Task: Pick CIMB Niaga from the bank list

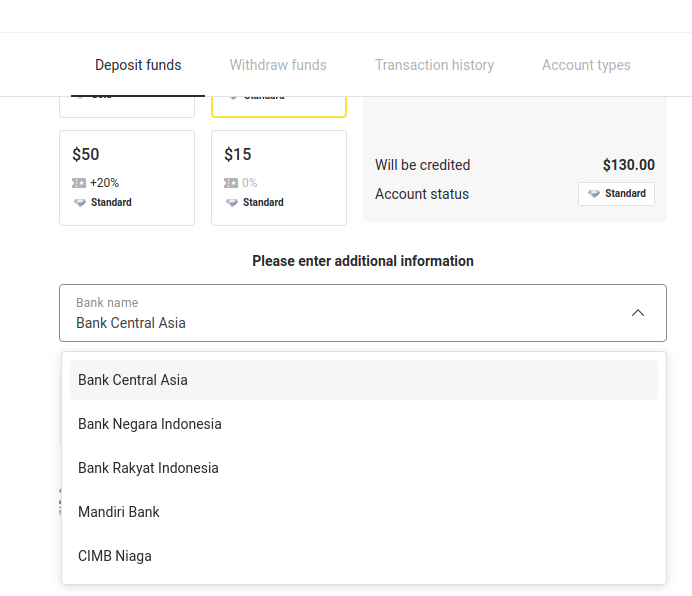Action: tap(364, 556)
